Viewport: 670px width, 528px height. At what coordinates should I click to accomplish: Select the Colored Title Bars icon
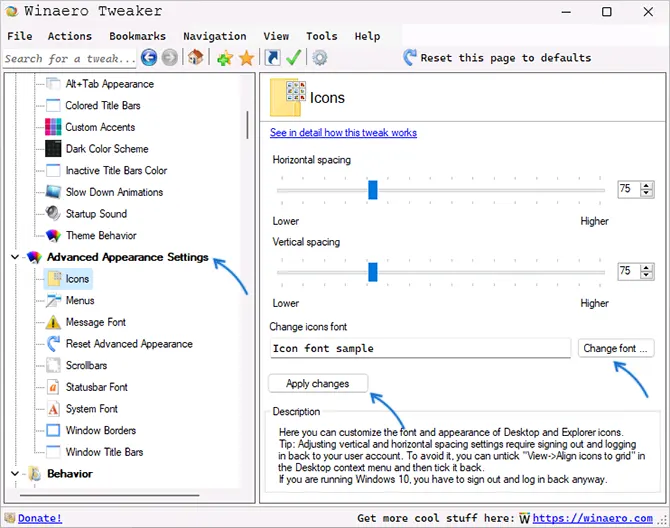tap(53, 105)
